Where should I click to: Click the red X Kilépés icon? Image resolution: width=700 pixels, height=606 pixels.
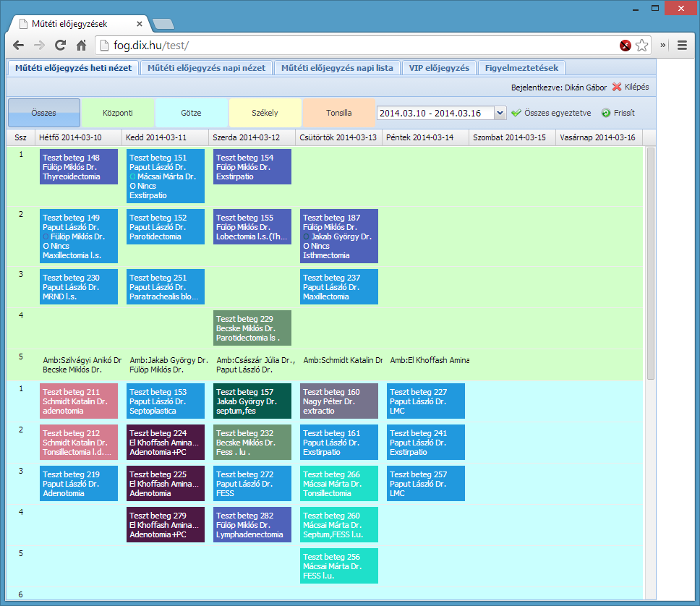click(617, 87)
